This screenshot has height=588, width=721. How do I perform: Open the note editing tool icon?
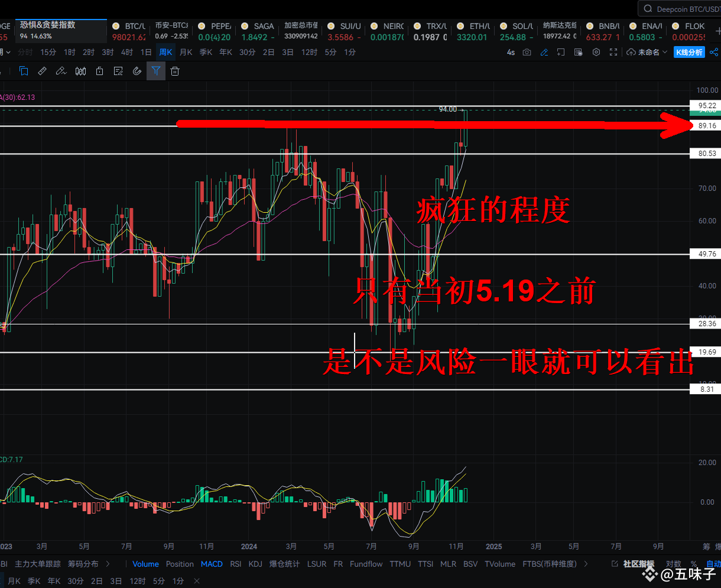tap(118, 72)
